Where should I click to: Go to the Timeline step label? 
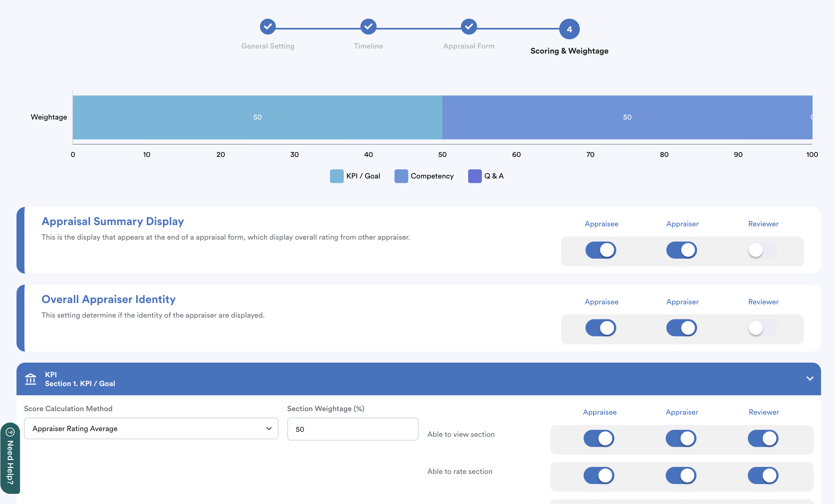(368, 46)
